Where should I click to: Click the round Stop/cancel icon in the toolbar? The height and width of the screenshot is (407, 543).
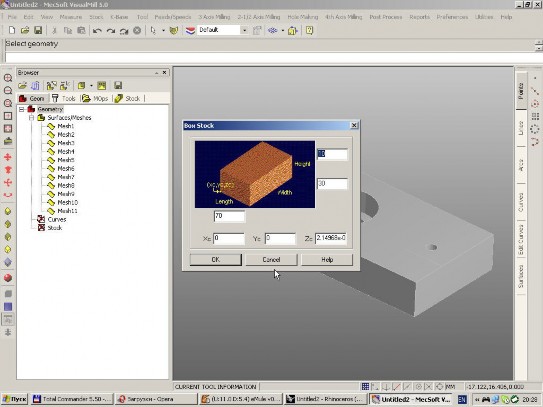(137, 30)
